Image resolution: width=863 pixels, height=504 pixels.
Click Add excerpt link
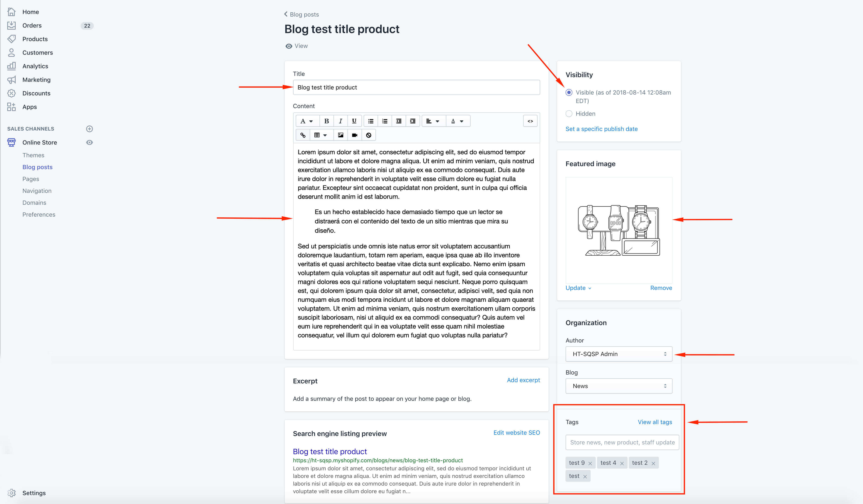pos(523,380)
